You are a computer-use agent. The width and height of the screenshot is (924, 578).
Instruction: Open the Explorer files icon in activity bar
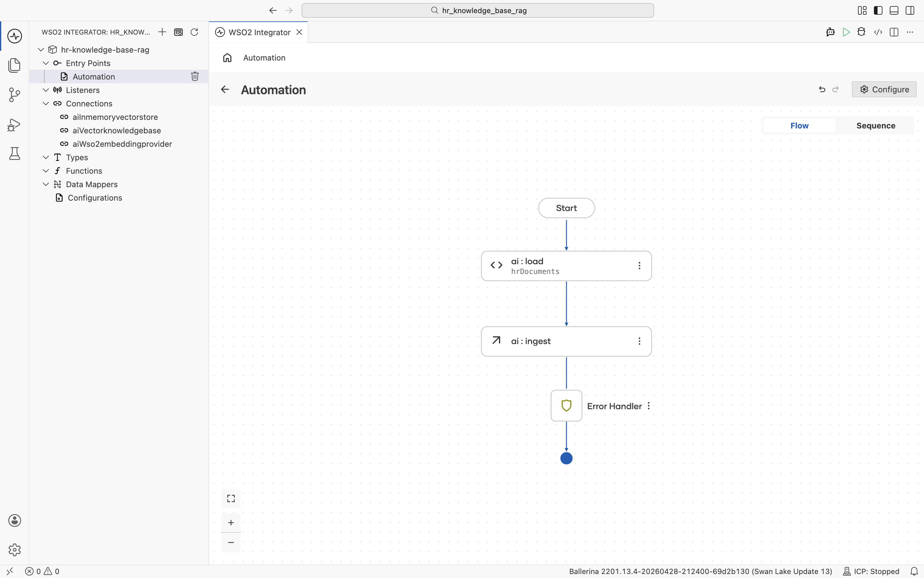pos(14,65)
